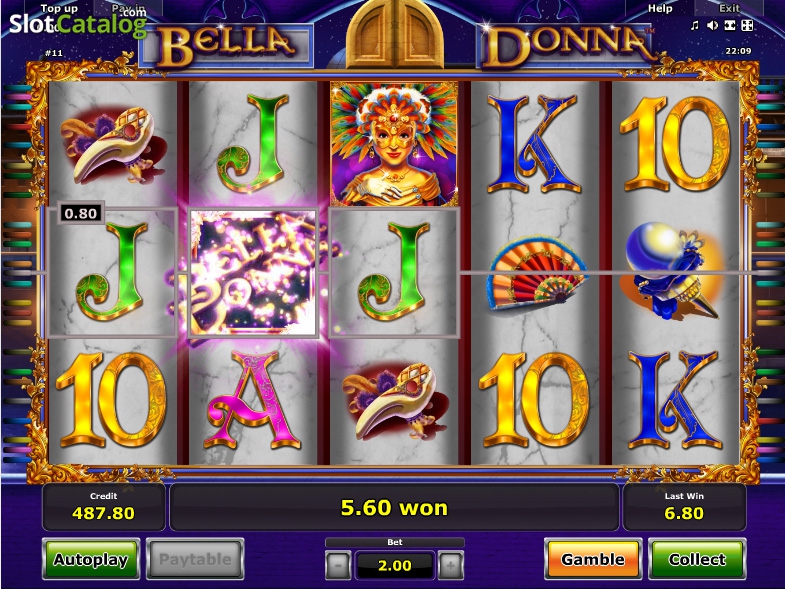Screen dimensions: 785x589
Task: Mute the sound with the speaker icon
Action: pos(712,26)
